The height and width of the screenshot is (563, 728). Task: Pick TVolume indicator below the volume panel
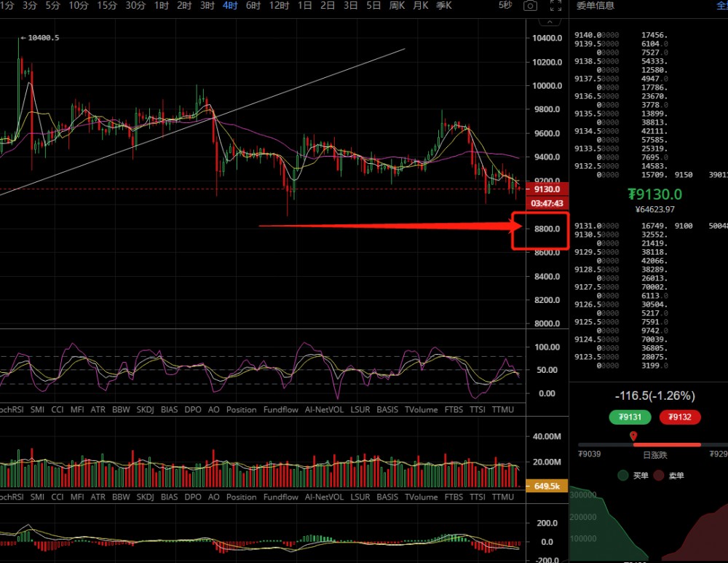click(x=421, y=497)
